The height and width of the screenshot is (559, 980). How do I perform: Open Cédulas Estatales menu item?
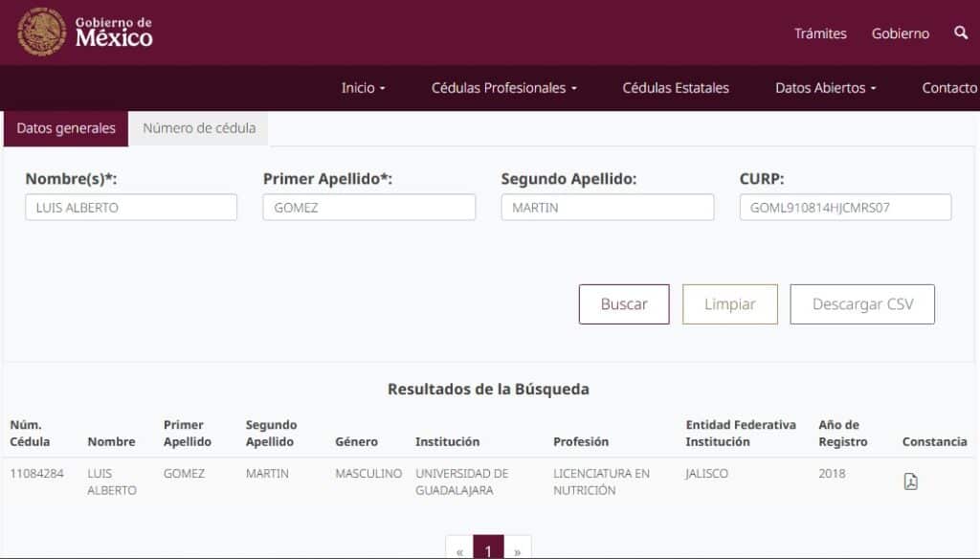point(676,88)
